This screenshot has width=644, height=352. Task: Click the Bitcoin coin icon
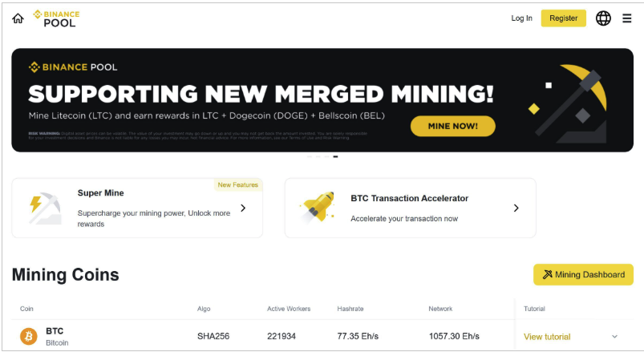29,336
